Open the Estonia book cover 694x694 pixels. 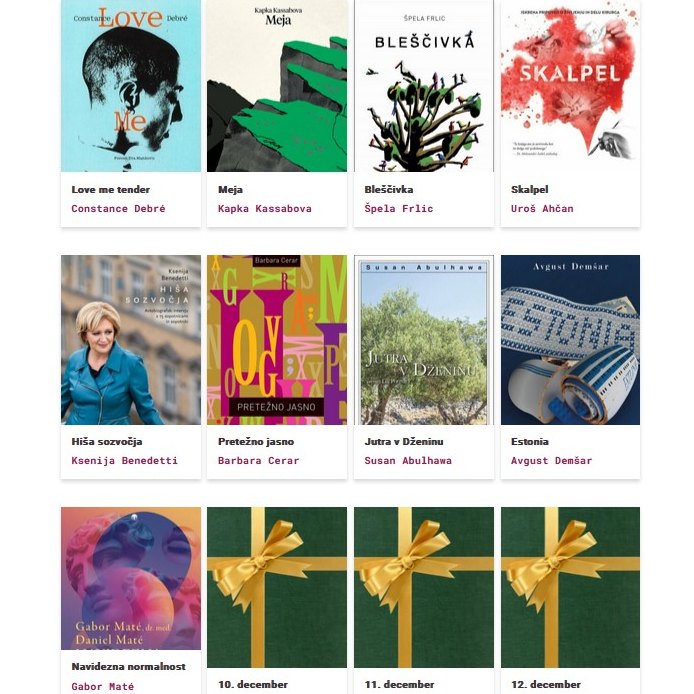coord(570,340)
